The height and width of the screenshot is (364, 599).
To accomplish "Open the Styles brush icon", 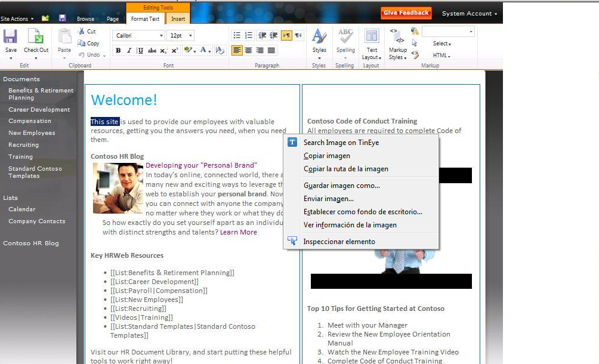I will (x=319, y=36).
